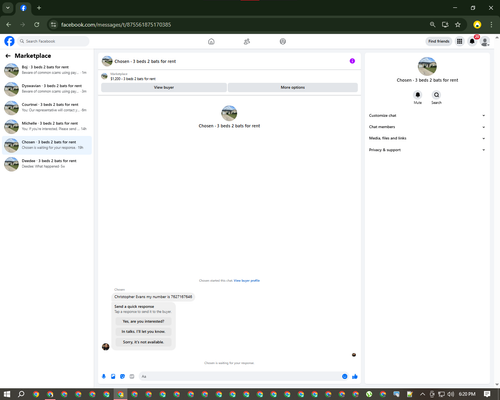
Task: Click the Search Facebook field
Action: tap(53, 41)
